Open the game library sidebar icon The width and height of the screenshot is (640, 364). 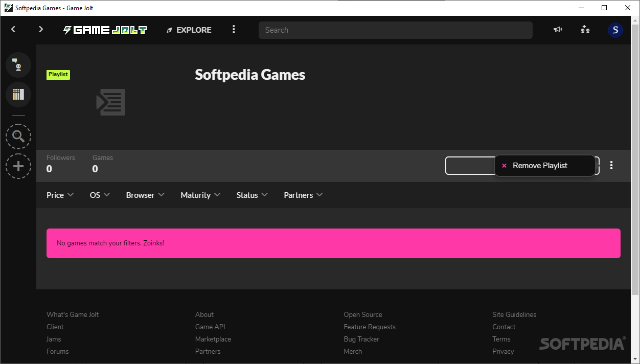[18, 95]
